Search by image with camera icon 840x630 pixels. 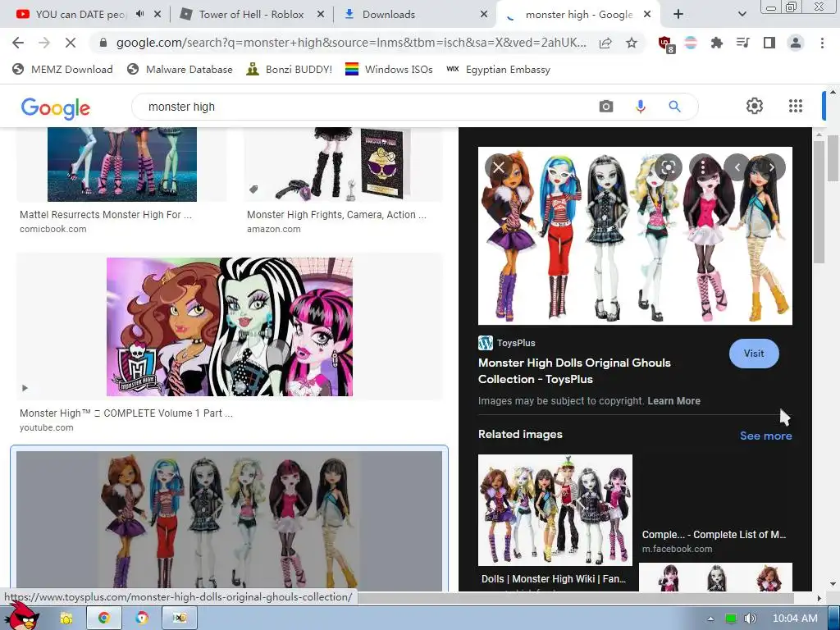click(x=606, y=107)
